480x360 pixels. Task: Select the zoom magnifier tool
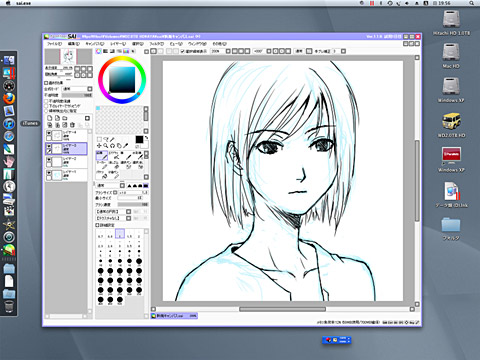point(106,146)
